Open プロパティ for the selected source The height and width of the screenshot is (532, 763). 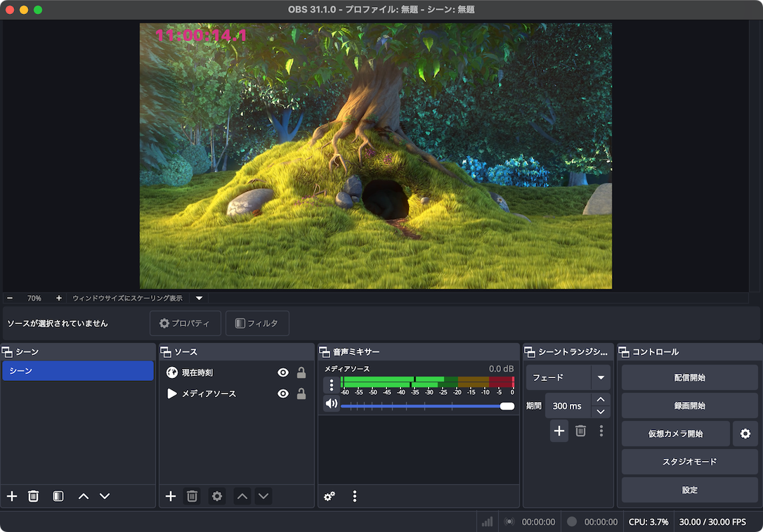[185, 323]
